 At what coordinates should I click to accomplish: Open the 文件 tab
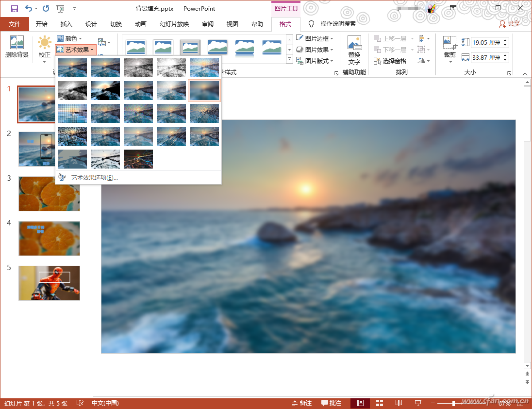(14, 24)
